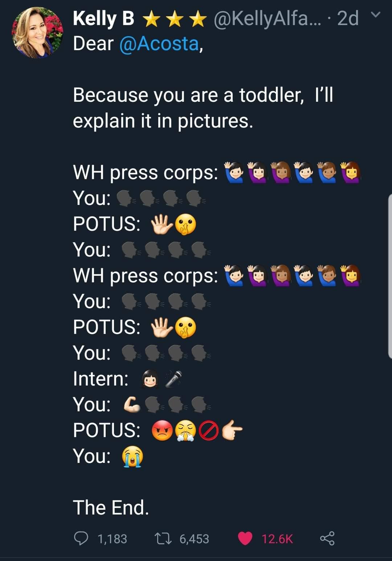View Kelly B's profile picture
This screenshot has width=392, height=561.
coord(37,33)
